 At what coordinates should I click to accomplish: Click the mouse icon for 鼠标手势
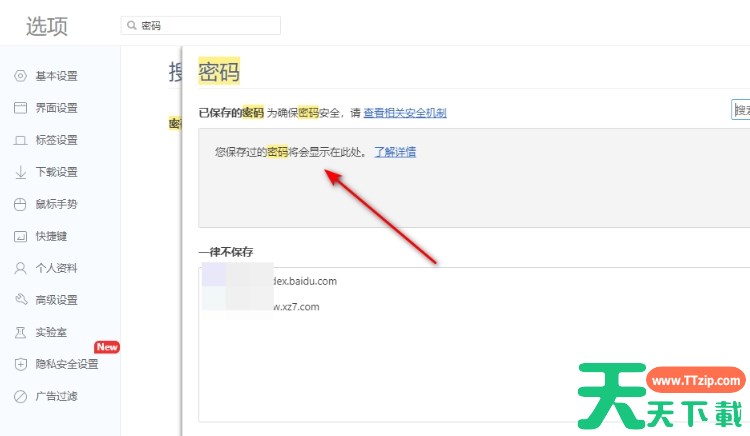[x=20, y=204]
